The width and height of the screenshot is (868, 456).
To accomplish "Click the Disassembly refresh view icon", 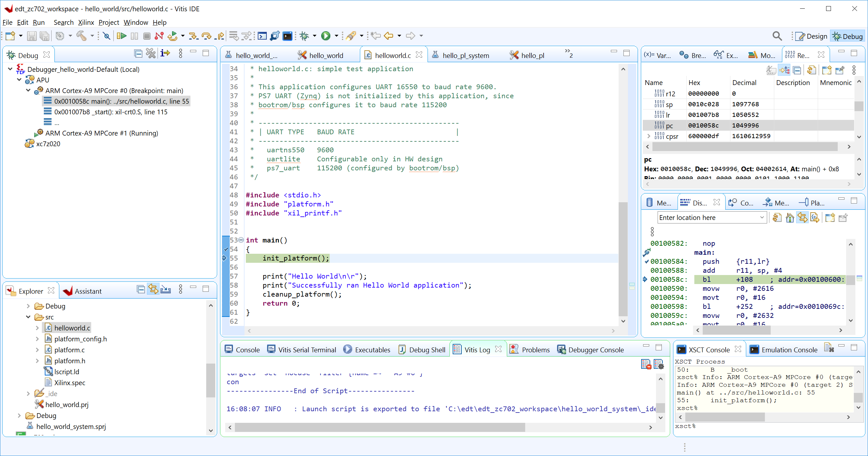I will click(777, 218).
